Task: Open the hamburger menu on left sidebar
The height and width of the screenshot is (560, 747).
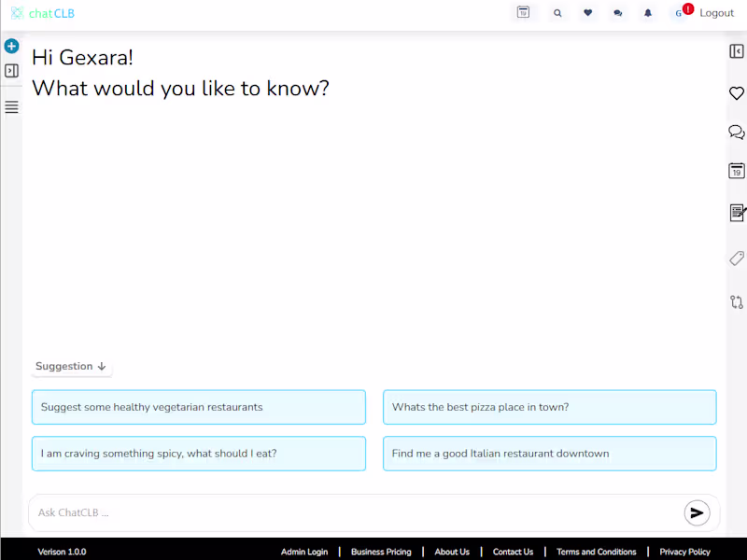Action: 11,106
